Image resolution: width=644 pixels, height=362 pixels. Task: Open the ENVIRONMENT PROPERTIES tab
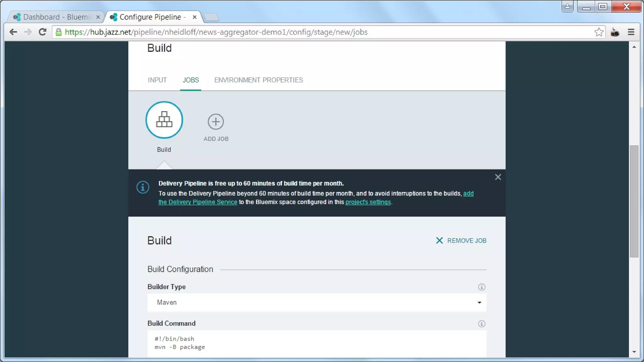click(258, 80)
